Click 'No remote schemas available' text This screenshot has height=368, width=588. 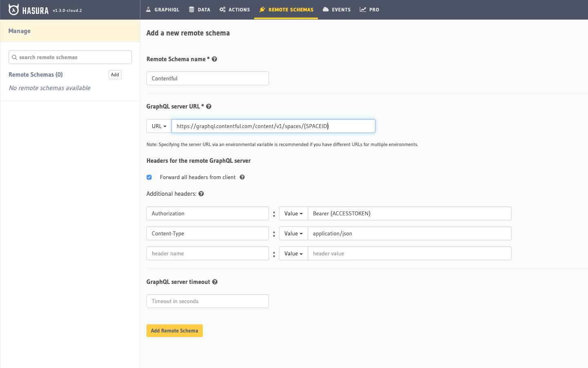click(x=50, y=88)
